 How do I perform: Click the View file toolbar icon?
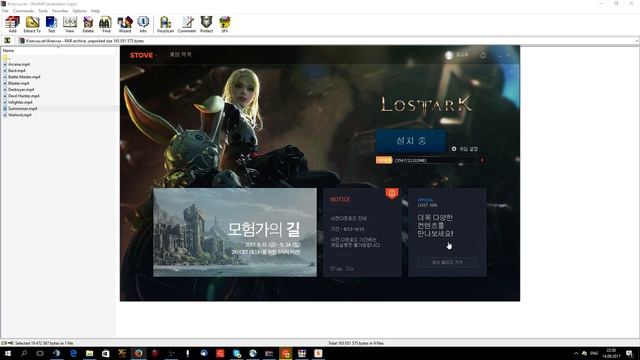(70, 24)
